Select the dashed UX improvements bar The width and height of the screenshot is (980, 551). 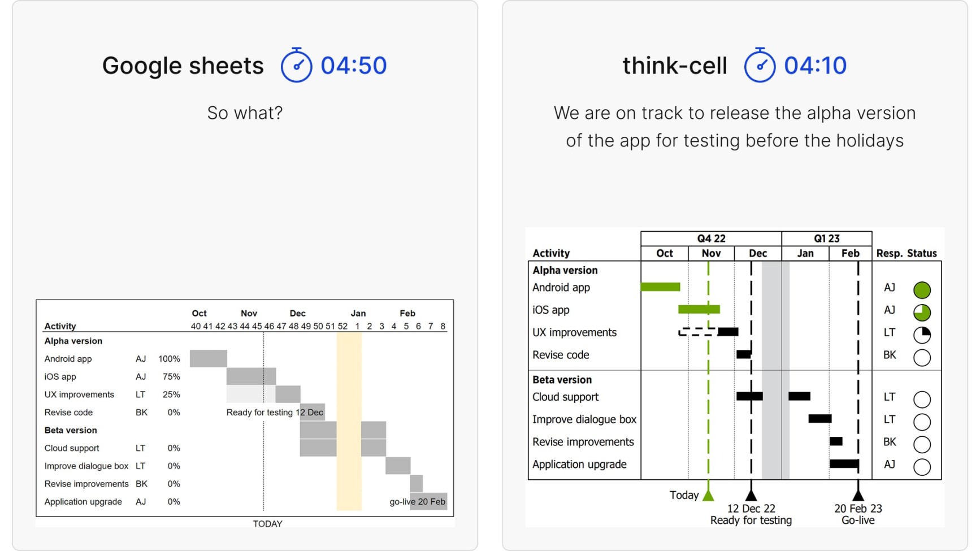click(x=698, y=332)
